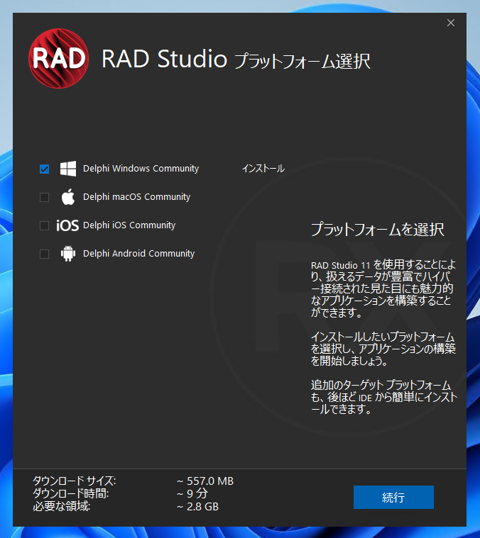Close the platform selection dialog
This screenshot has width=480, height=538.
click(451, 23)
